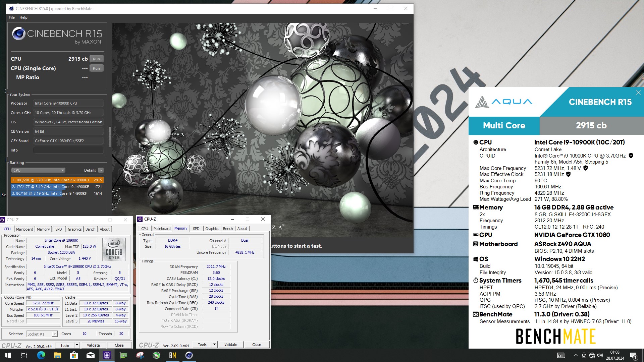The image size is (644, 362).
Task: Click the Info input field in Cinebench
Action: point(68,150)
